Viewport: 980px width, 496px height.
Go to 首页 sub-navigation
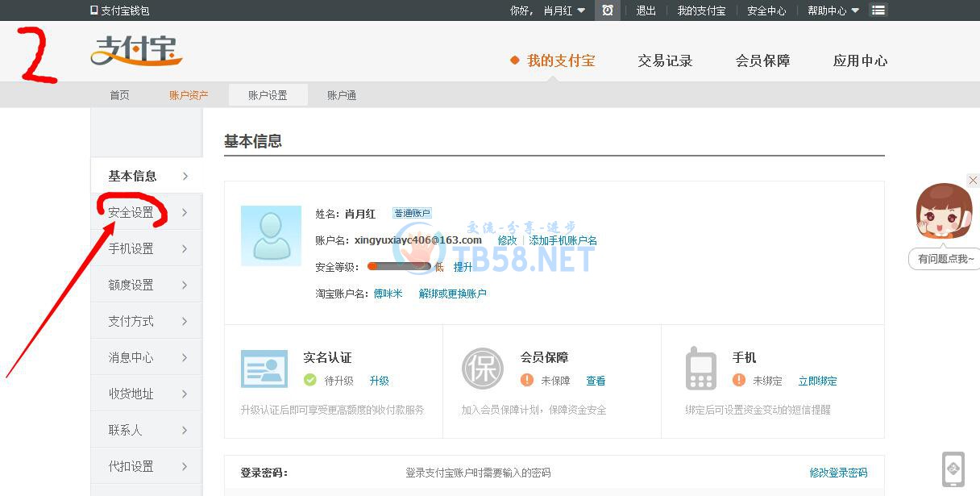coord(119,95)
